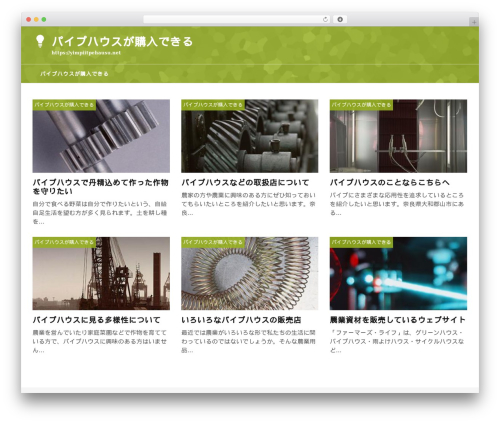Click category tag on the harbor cranes image
Viewport: 500px width, 423px height.
tap(64, 242)
